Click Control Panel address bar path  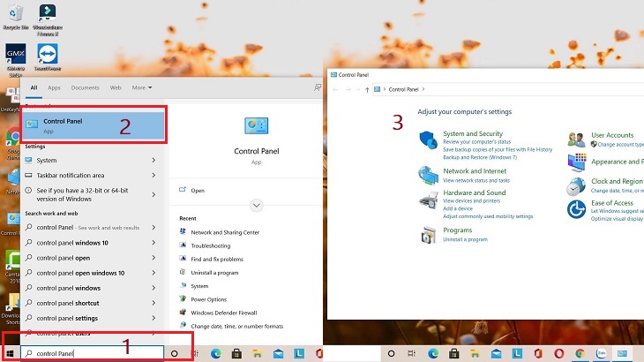click(403, 89)
